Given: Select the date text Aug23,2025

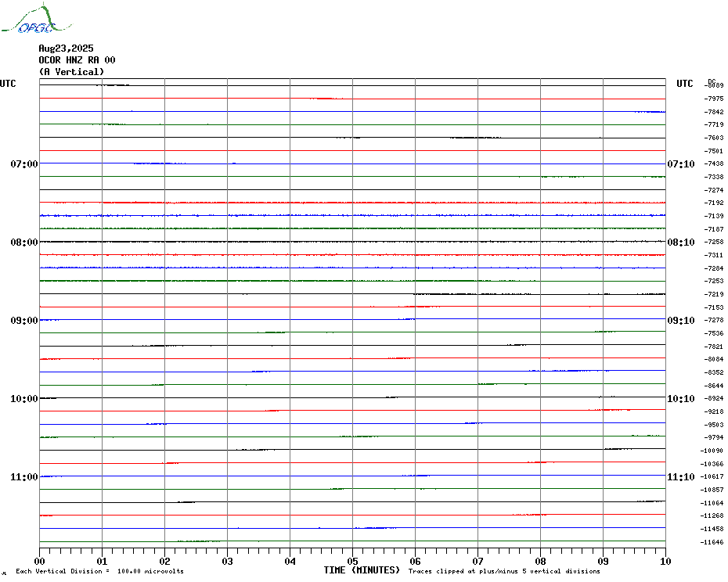Looking at the screenshot, I should [x=66, y=48].
